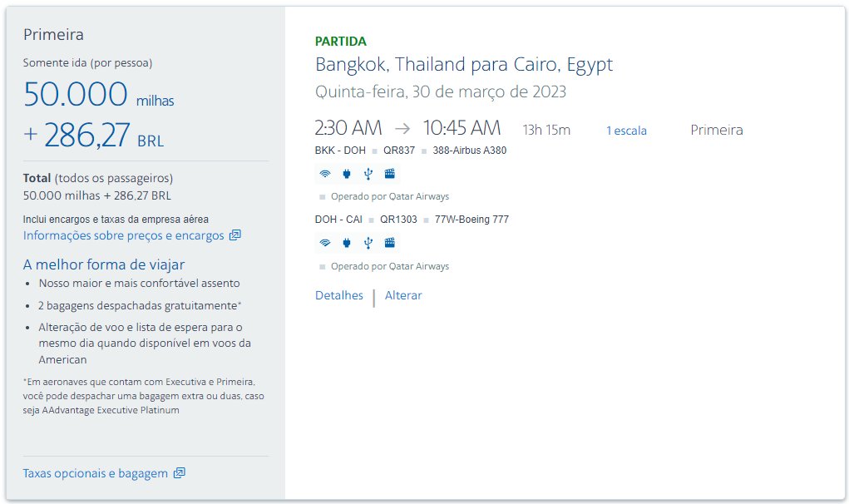Click the USB port icon for QR1303
Viewport: 849px width, 504px height.
pyautogui.click(x=368, y=243)
